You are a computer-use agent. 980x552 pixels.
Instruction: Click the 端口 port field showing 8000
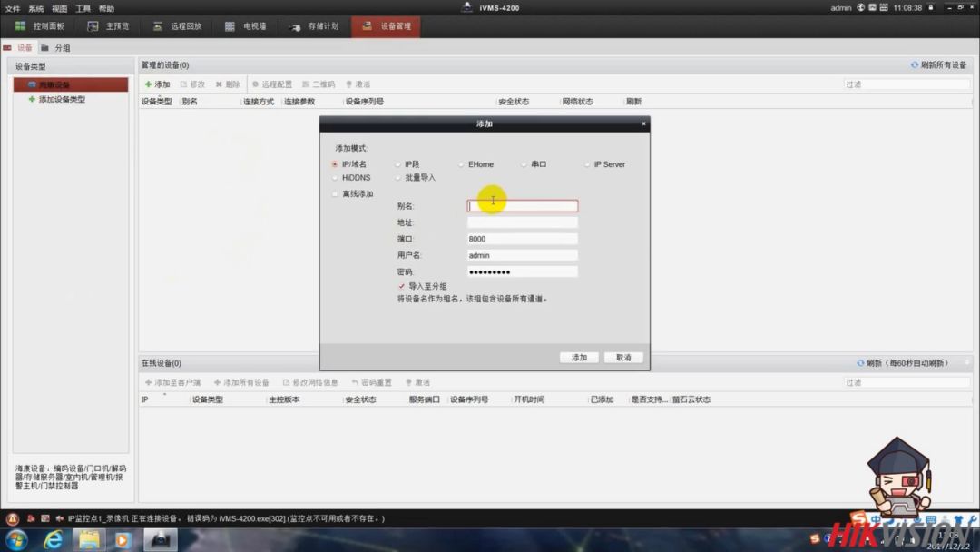(x=523, y=239)
